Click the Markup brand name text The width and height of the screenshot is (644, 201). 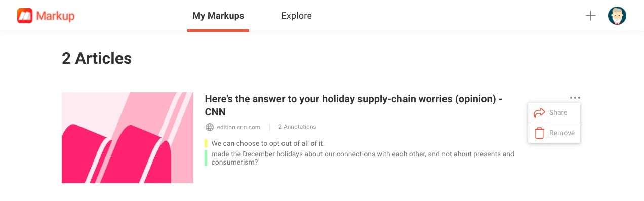55,16
